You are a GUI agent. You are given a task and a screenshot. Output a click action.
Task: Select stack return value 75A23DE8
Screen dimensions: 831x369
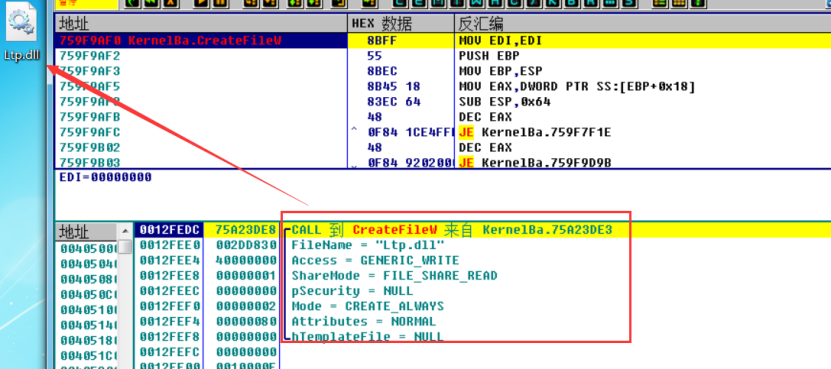pyautogui.click(x=246, y=230)
